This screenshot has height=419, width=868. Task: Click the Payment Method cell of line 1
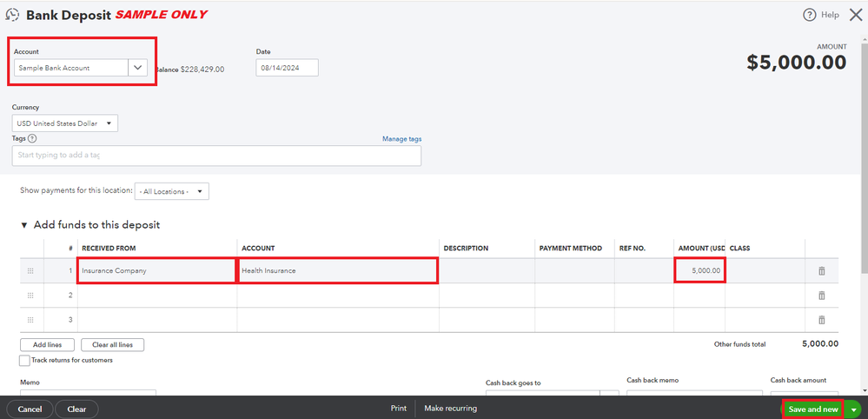point(574,270)
